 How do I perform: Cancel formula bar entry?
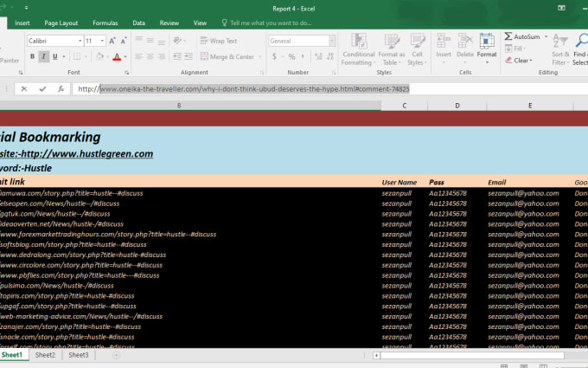[x=24, y=89]
